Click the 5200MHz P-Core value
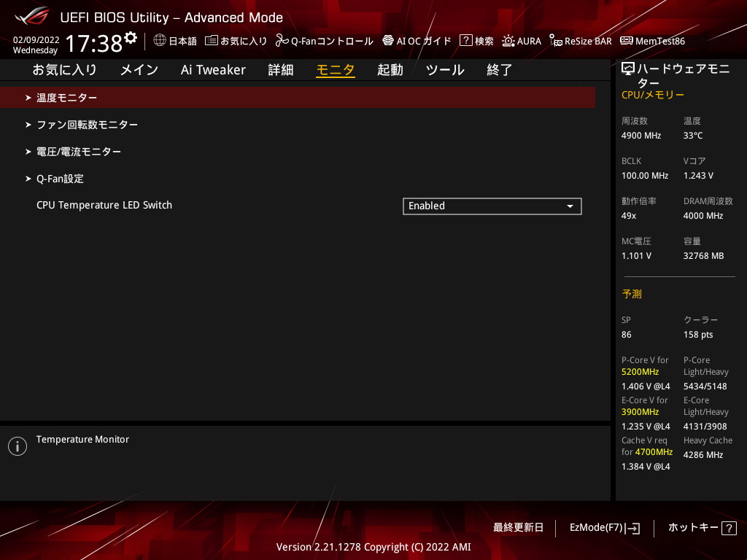This screenshot has height=560, width=747. tap(640, 372)
